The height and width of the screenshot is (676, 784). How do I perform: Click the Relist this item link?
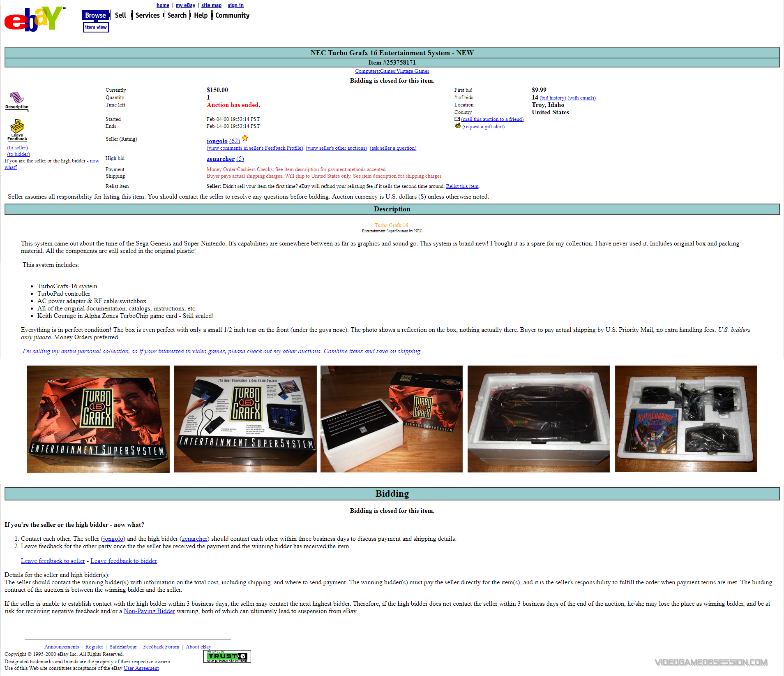(x=462, y=186)
